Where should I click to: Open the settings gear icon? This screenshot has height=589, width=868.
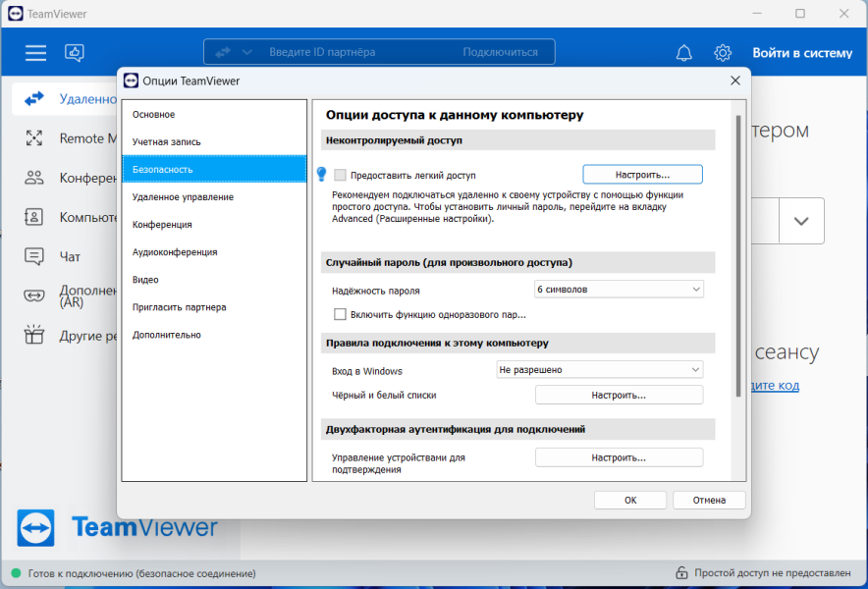pos(723,53)
